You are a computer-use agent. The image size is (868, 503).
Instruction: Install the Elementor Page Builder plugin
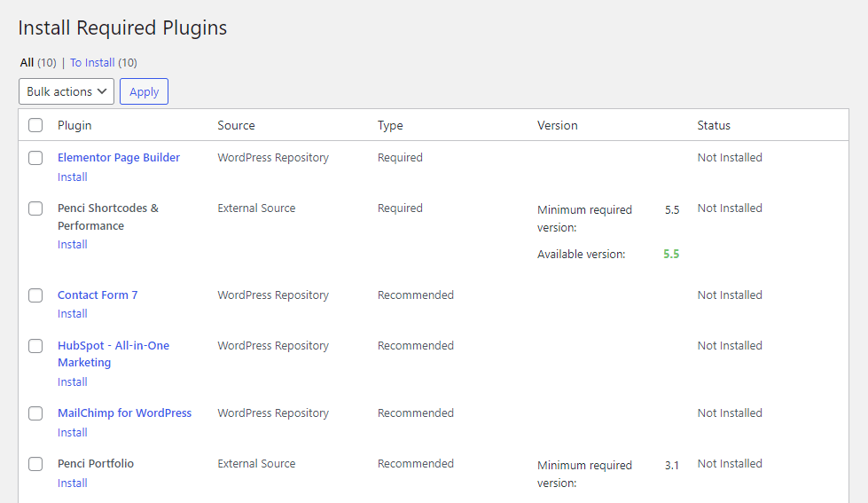pos(73,177)
